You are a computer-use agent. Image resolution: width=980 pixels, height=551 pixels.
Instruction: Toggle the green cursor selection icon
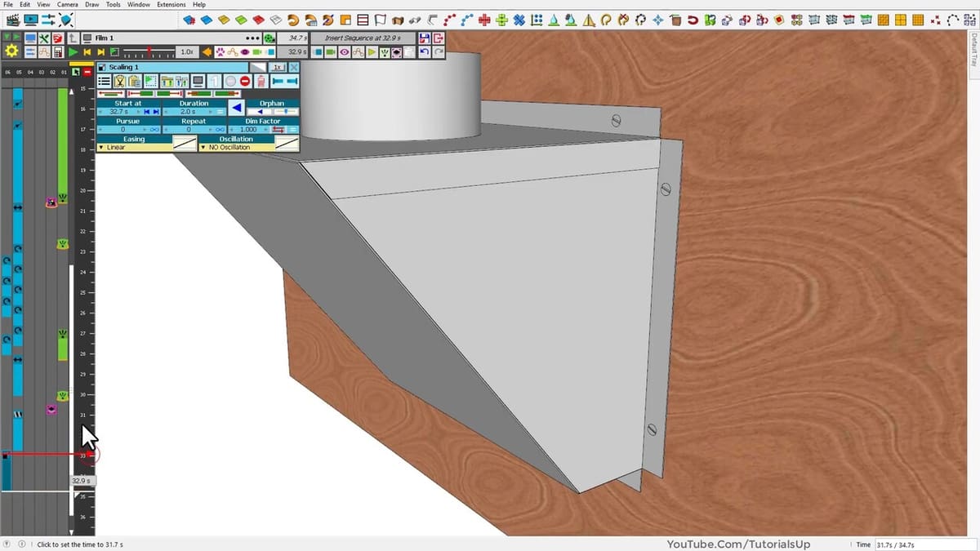(x=75, y=73)
